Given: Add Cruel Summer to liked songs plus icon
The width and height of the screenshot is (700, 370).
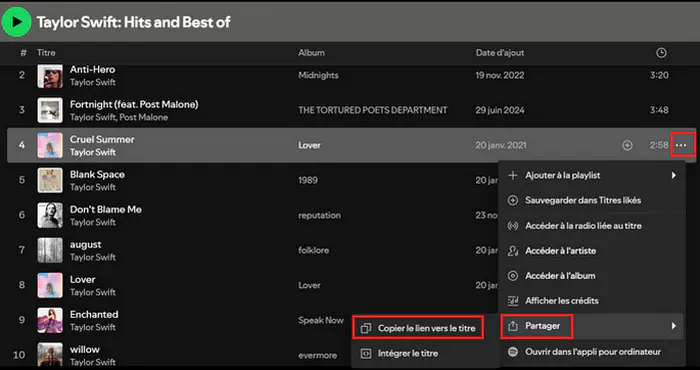Looking at the screenshot, I should pyautogui.click(x=627, y=145).
